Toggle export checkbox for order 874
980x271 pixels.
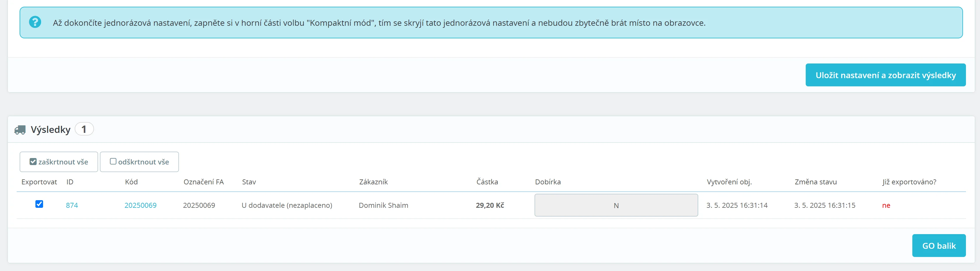pos(39,204)
